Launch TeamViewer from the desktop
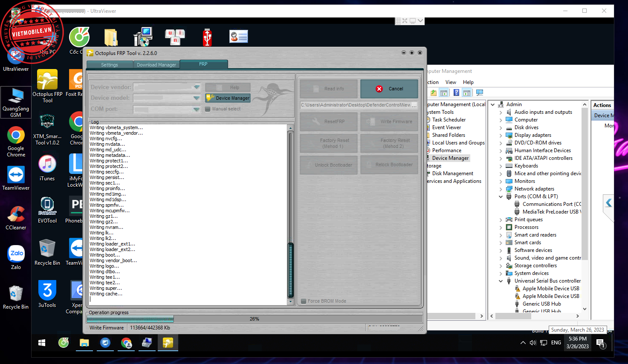Viewport: 628px width, 364px height. 16,178
